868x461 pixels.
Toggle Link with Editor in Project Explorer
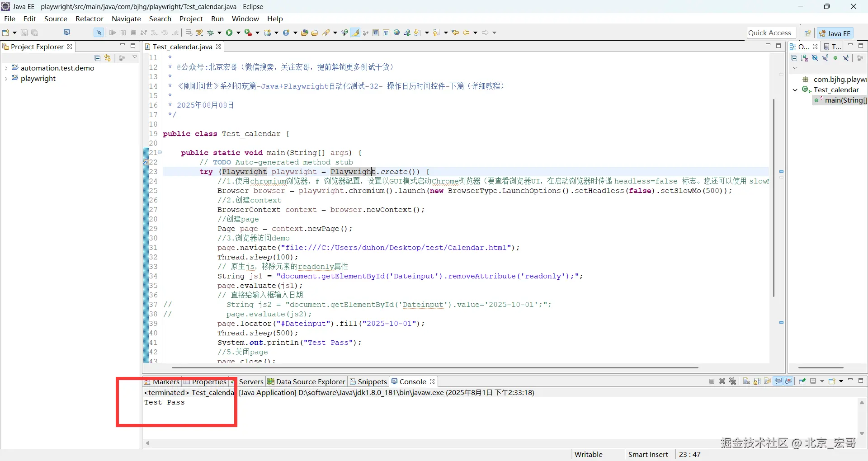(108, 58)
